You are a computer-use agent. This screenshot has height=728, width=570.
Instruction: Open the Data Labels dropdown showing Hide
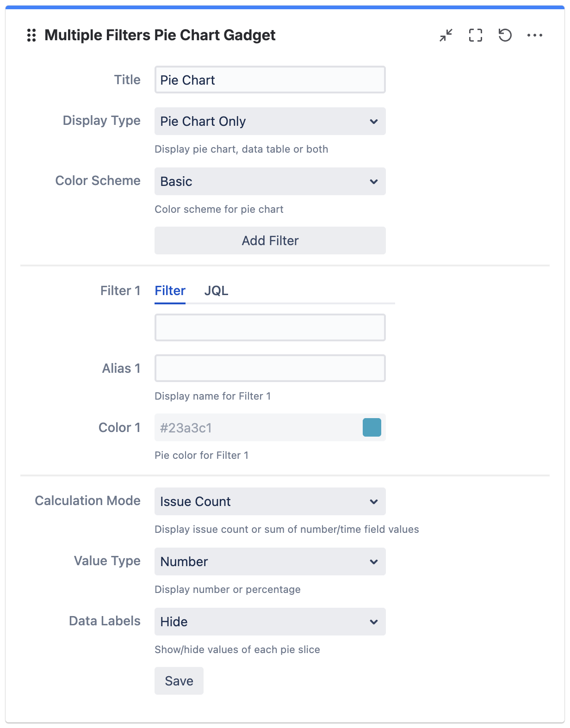click(270, 622)
